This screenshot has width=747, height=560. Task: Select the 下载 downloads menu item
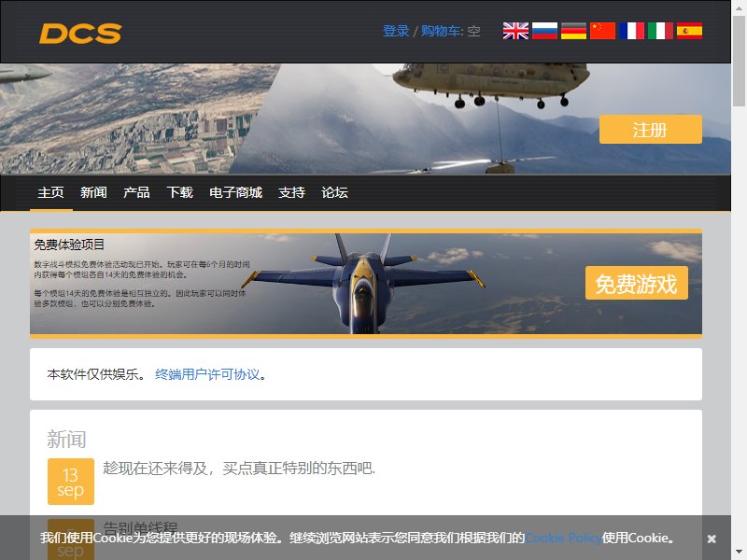[179, 192]
